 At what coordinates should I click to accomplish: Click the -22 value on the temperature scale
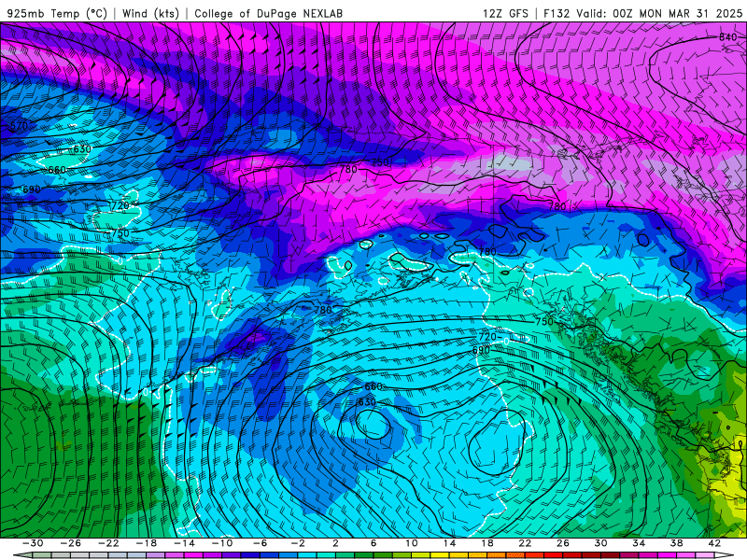[x=108, y=543]
